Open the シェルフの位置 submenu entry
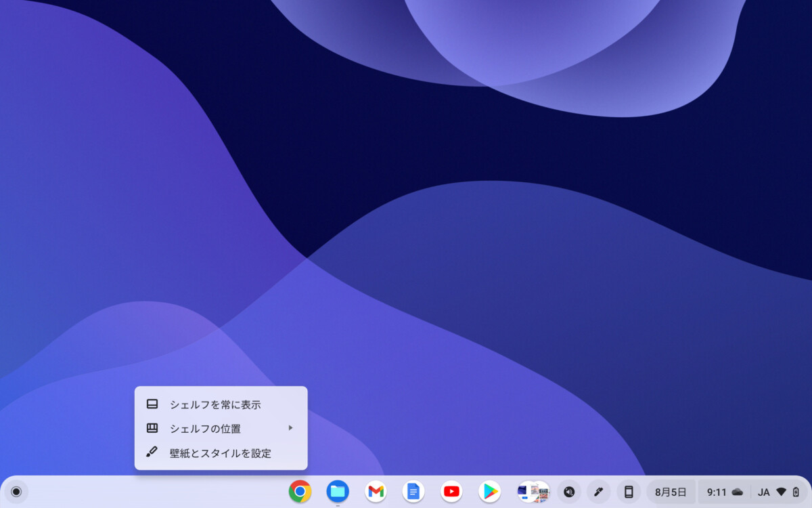The height and width of the screenshot is (508, 812). pyautogui.click(x=221, y=428)
